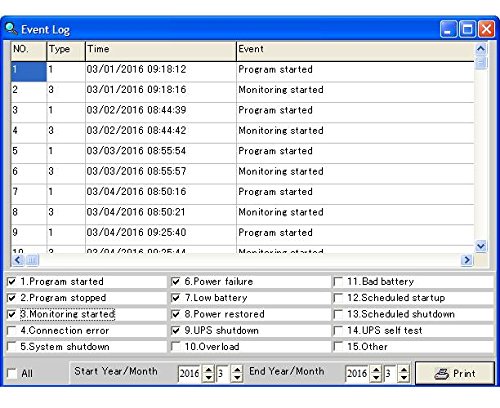Click vertical scrollbar up arrow
The image size is (500, 408).
click(x=481, y=49)
